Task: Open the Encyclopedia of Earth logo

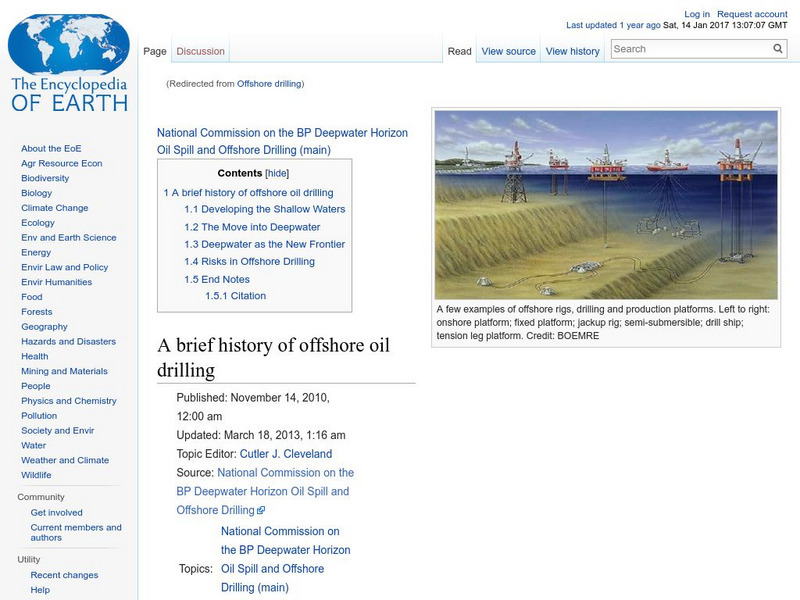Action: [x=69, y=63]
